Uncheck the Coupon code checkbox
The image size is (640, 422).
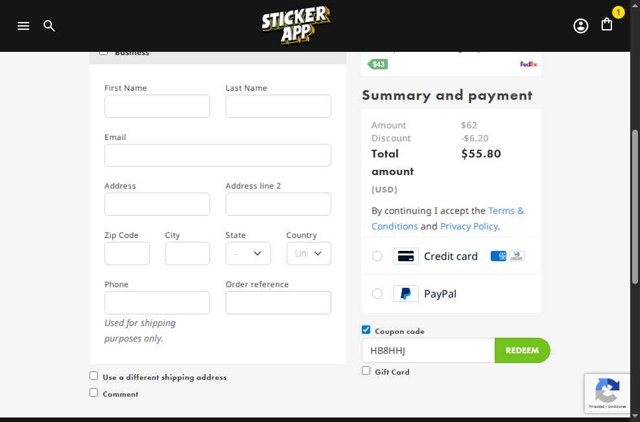[366, 330]
